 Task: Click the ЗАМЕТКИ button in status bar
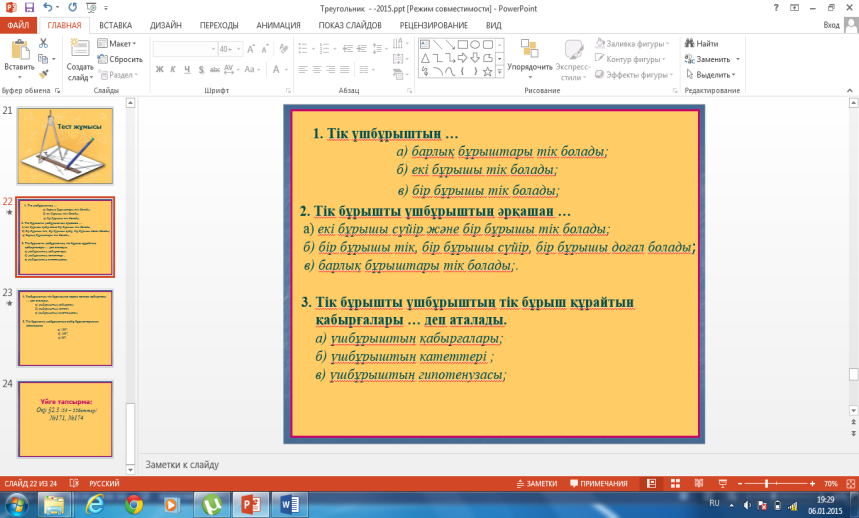pyautogui.click(x=536, y=482)
